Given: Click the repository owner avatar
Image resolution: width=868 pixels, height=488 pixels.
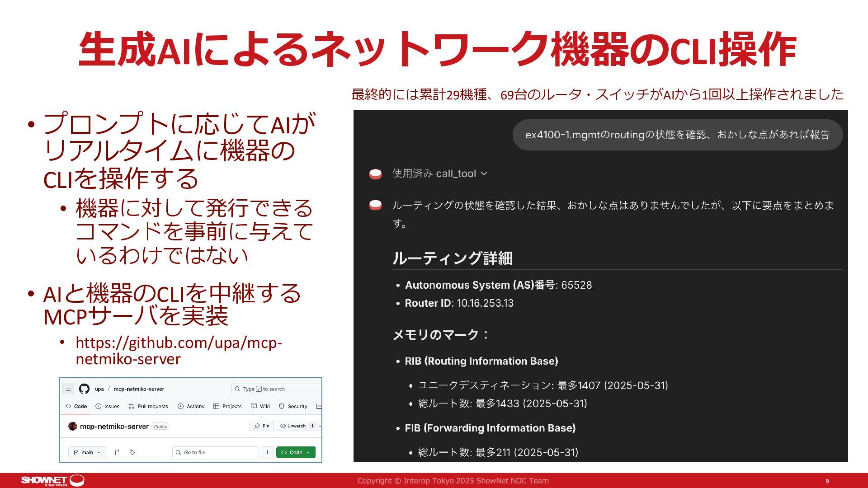Looking at the screenshot, I should (72, 426).
